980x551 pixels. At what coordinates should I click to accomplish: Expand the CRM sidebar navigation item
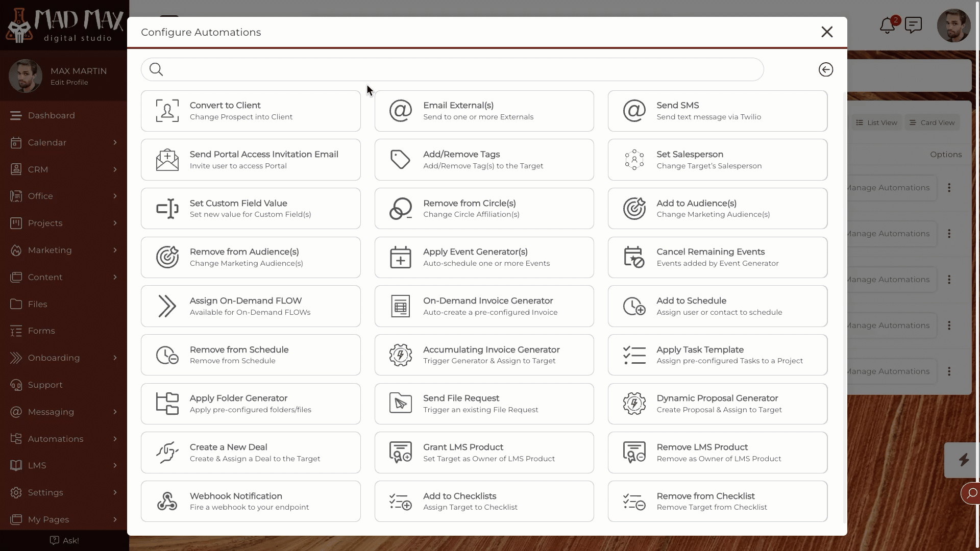pos(114,169)
